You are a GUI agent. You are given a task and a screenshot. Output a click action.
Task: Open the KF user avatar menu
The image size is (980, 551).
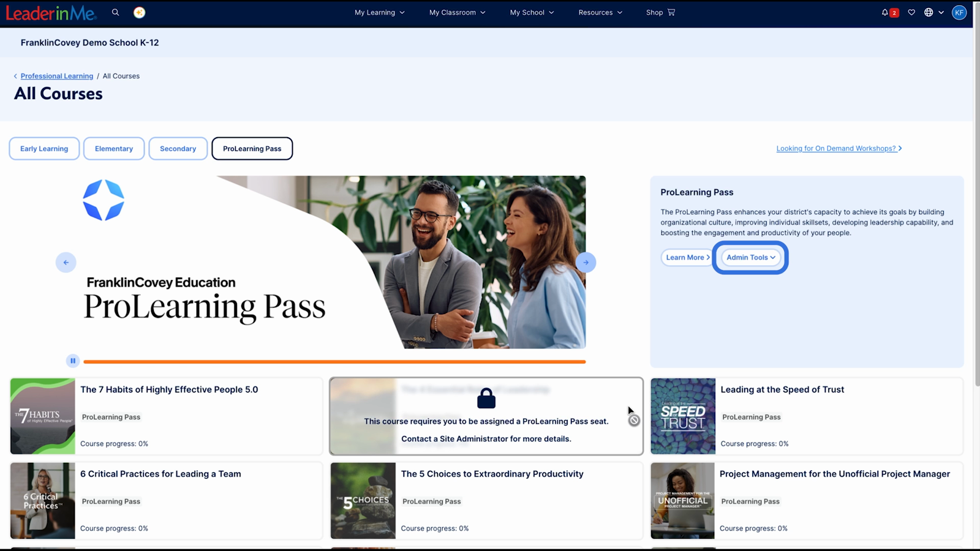point(959,12)
